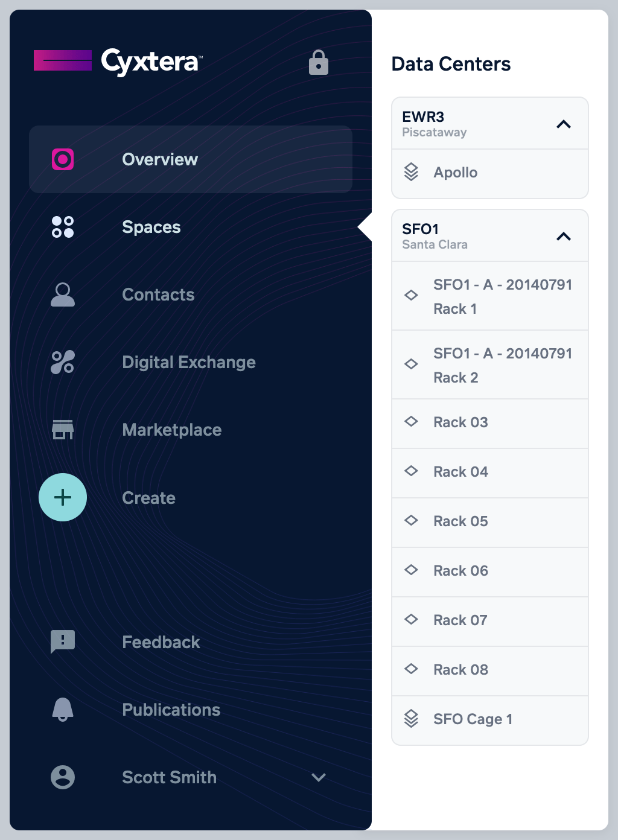This screenshot has width=618, height=840.
Task: Click the Piscataway location label
Action: click(435, 132)
